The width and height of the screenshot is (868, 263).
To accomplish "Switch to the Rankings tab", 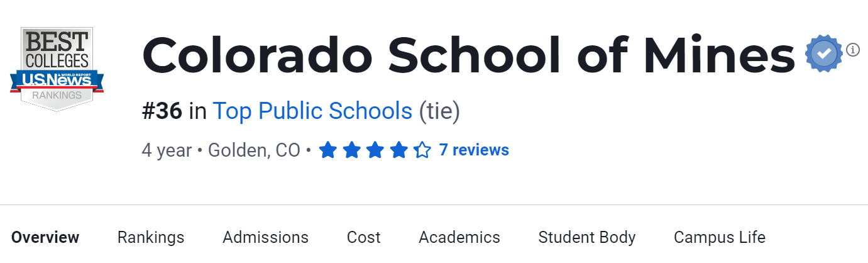I will point(151,237).
